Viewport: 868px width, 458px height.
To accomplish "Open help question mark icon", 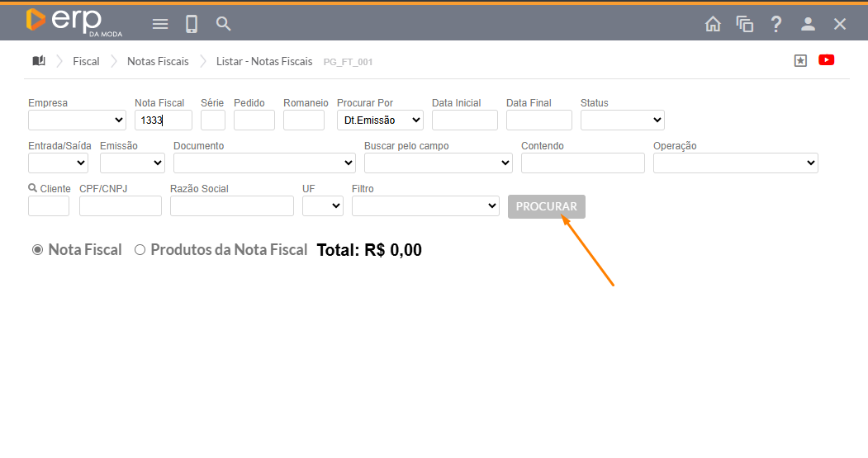I will tap(776, 24).
